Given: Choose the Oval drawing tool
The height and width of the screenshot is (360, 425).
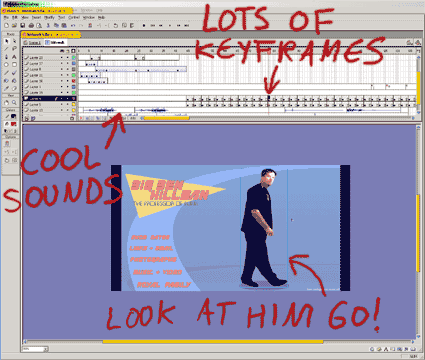Looking at the screenshot, I should point(7,65).
